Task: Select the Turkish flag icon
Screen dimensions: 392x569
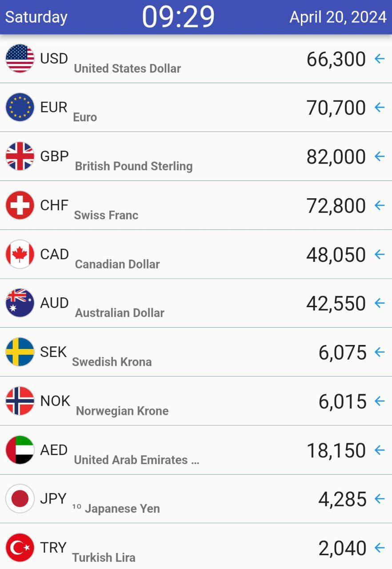Action: (x=20, y=548)
